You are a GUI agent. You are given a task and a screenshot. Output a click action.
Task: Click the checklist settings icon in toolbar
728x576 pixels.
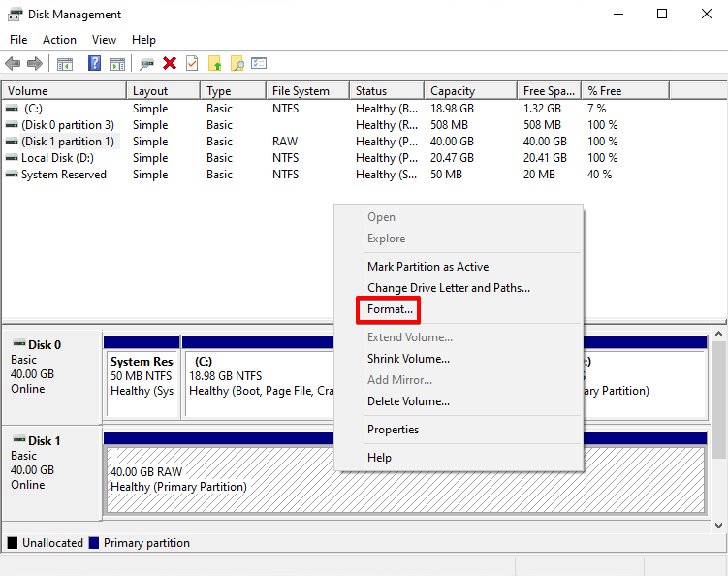click(x=259, y=63)
